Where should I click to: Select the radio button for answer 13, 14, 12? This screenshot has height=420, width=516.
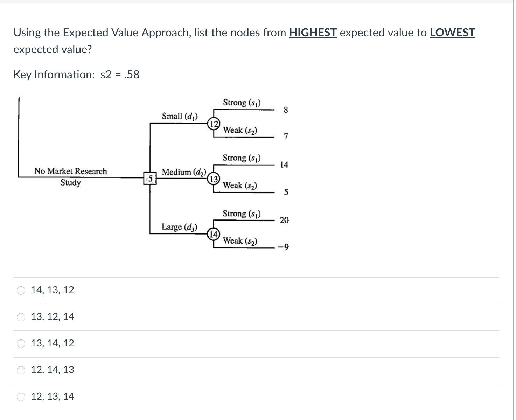tap(21, 344)
